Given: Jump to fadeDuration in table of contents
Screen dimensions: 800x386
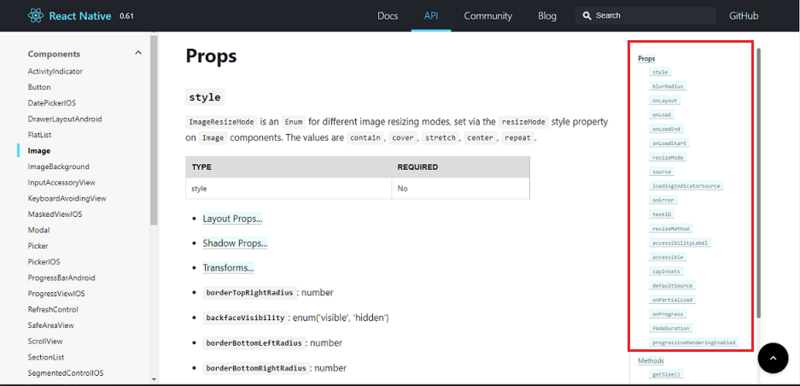Looking at the screenshot, I should (671, 328).
